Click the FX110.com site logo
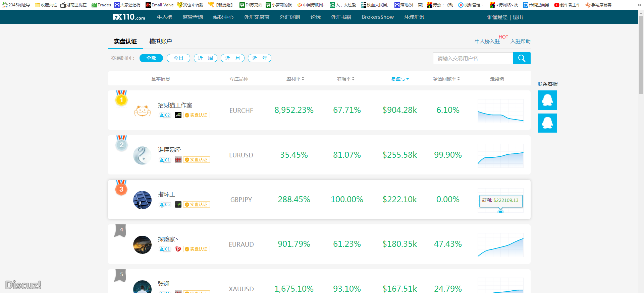The image size is (644, 293). (129, 17)
